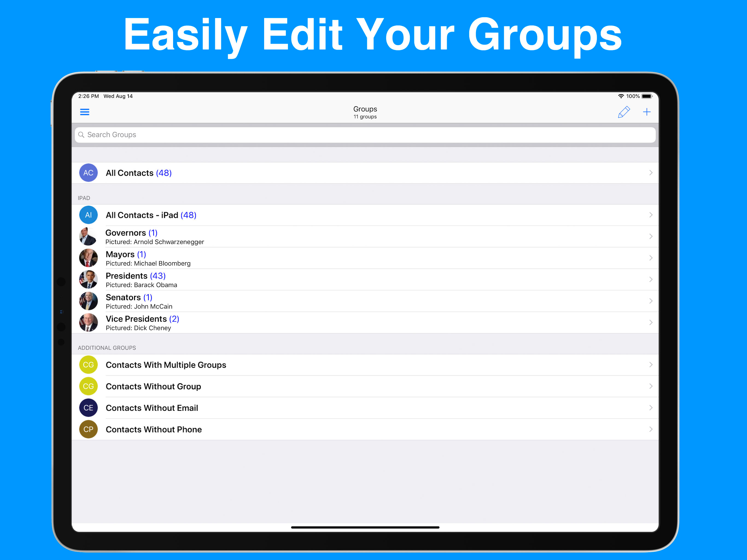Image resolution: width=747 pixels, height=560 pixels.
Task: Expand Contacts Without Phone chevron
Action: 651,430
